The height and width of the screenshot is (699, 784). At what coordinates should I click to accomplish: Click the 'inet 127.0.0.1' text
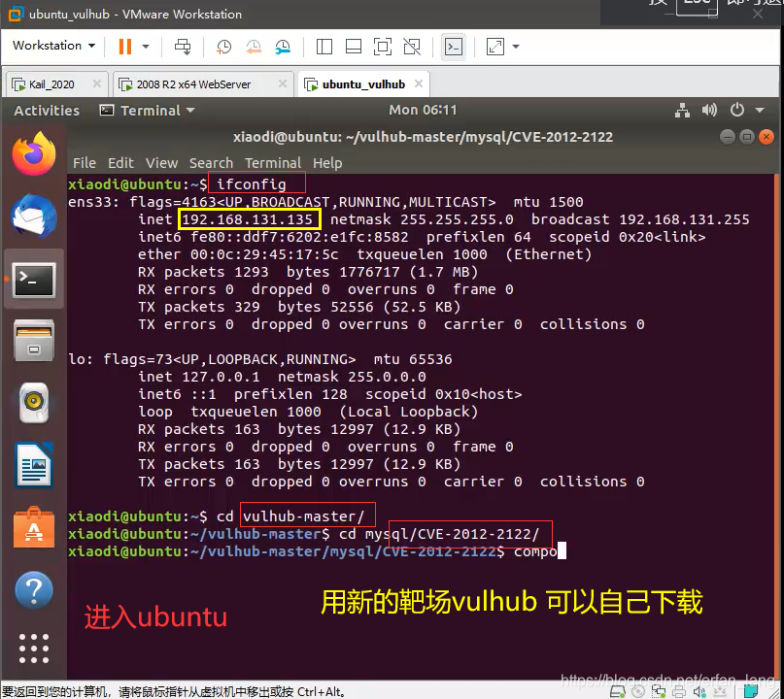[x=199, y=377]
